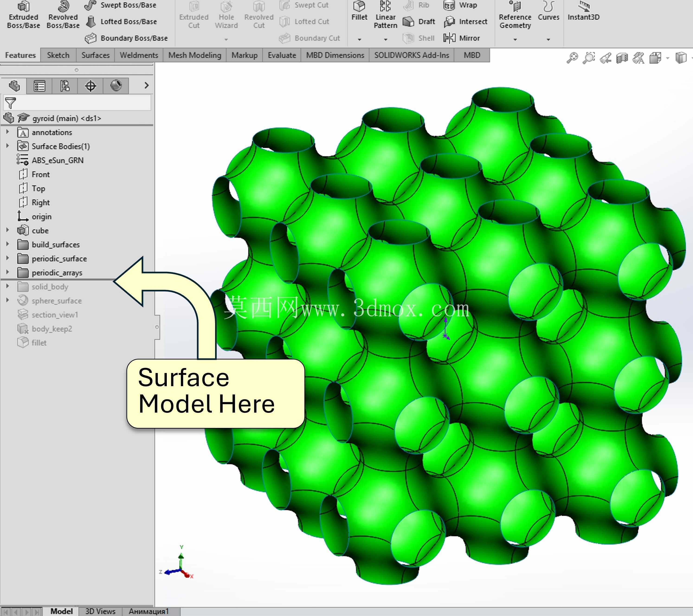Choose Boundary Boss/Base feature
Screen dimensions: 693x616
click(x=126, y=38)
